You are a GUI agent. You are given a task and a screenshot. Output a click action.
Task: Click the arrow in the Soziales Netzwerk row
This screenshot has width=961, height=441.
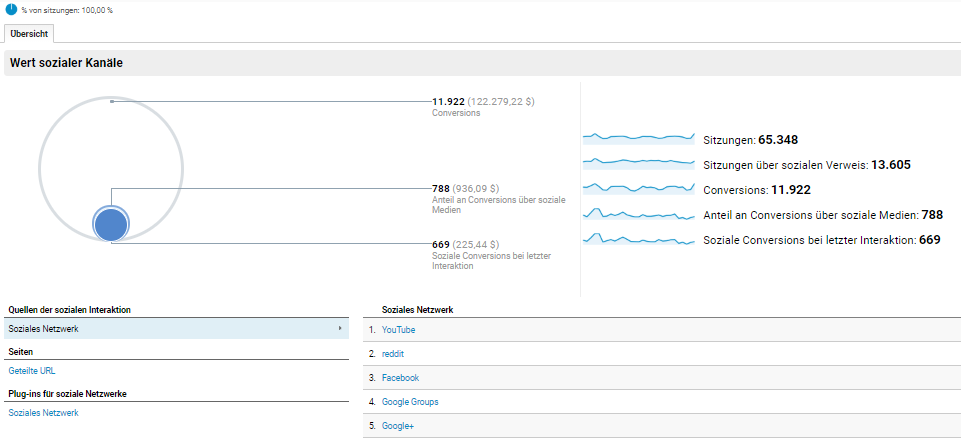pos(340,328)
